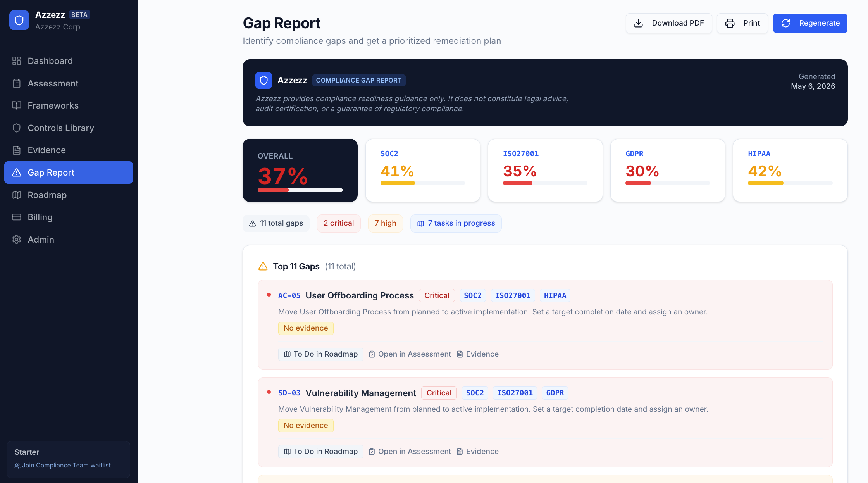Click the clipboard icon for AC-05 Open in Assessment
868x483 pixels.
pos(372,354)
